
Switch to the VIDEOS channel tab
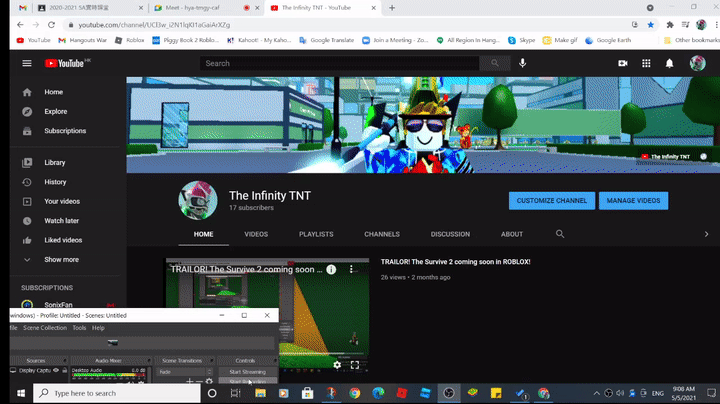pyautogui.click(x=256, y=234)
